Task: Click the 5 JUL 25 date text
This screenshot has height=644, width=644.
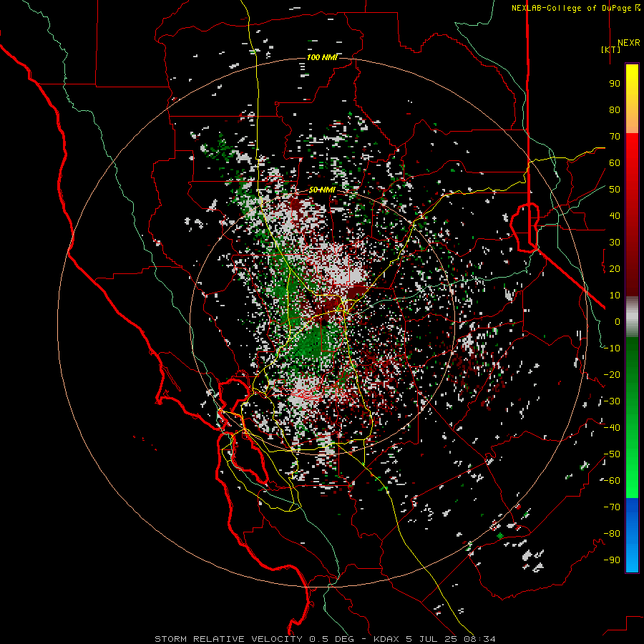Action: 432,639
